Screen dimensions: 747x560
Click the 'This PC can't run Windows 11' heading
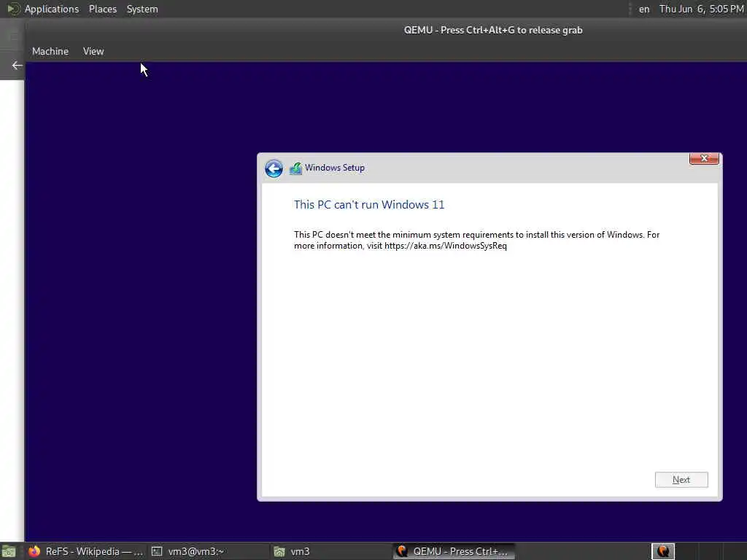(369, 205)
